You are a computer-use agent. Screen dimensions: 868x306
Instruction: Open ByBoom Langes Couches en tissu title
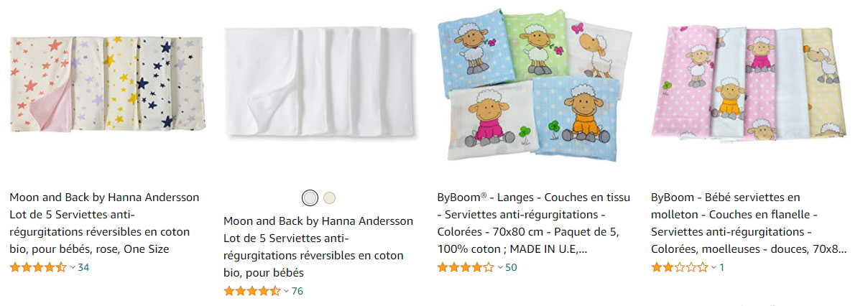[534, 223]
